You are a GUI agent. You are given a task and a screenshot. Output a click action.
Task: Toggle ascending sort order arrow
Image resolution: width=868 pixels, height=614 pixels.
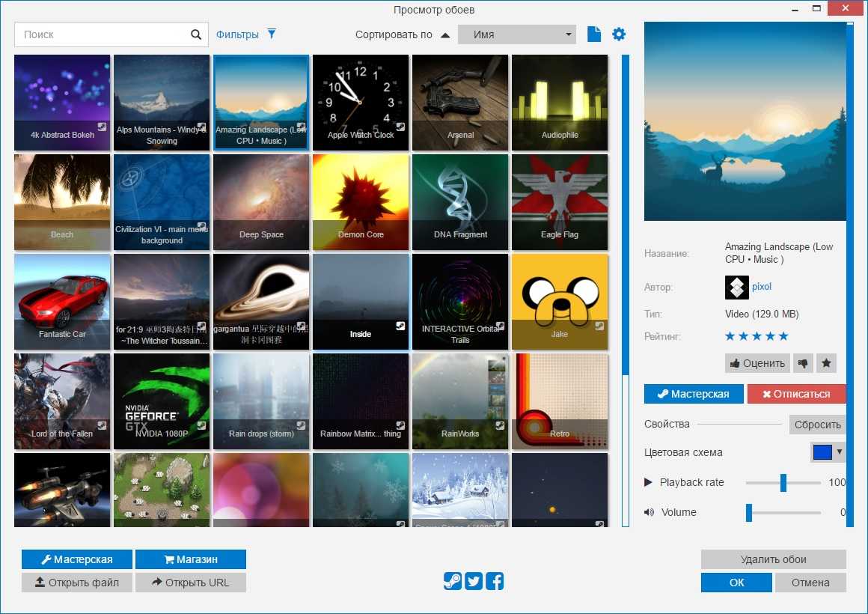(x=445, y=35)
